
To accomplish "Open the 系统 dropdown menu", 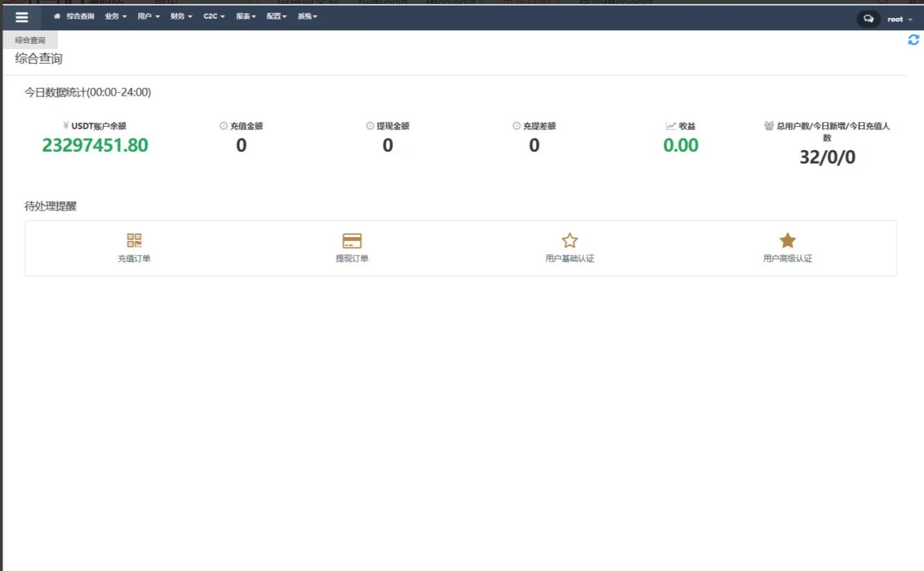I will 308,17.
